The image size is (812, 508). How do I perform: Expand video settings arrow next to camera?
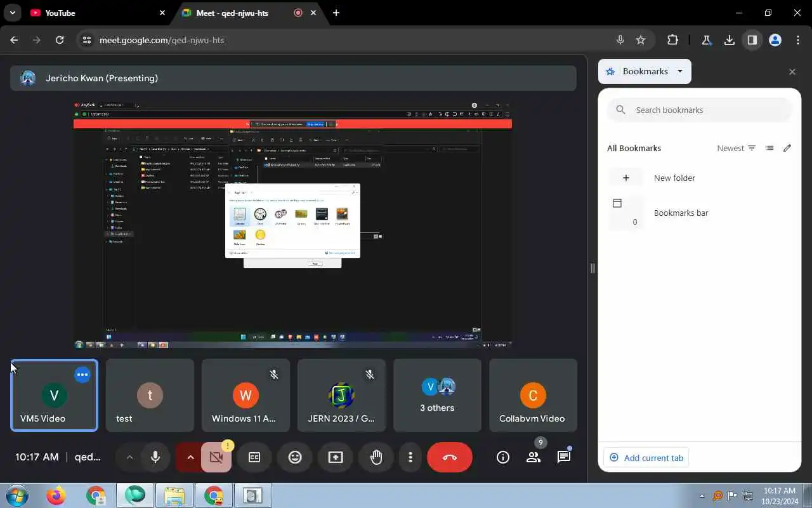pyautogui.click(x=190, y=457)
